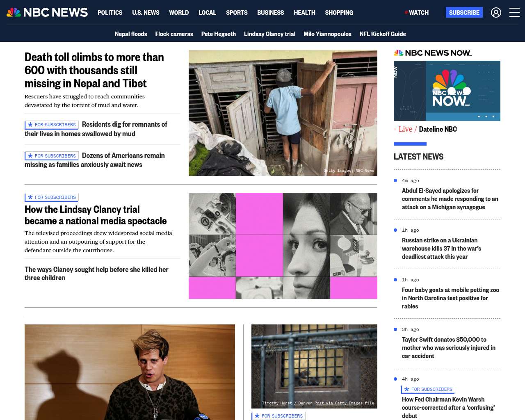Click the Latest News heading
Image resolution: width=525 pixels, height=420 pixels.
coord(418,157)
